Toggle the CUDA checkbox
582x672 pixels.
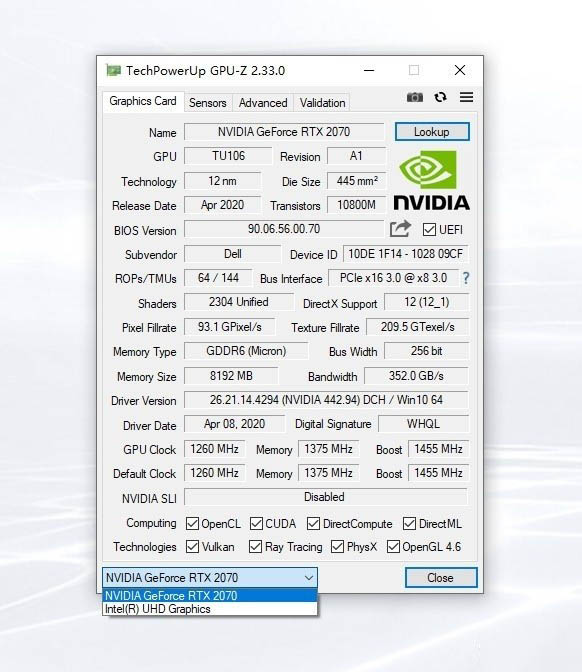coord(256,524)
